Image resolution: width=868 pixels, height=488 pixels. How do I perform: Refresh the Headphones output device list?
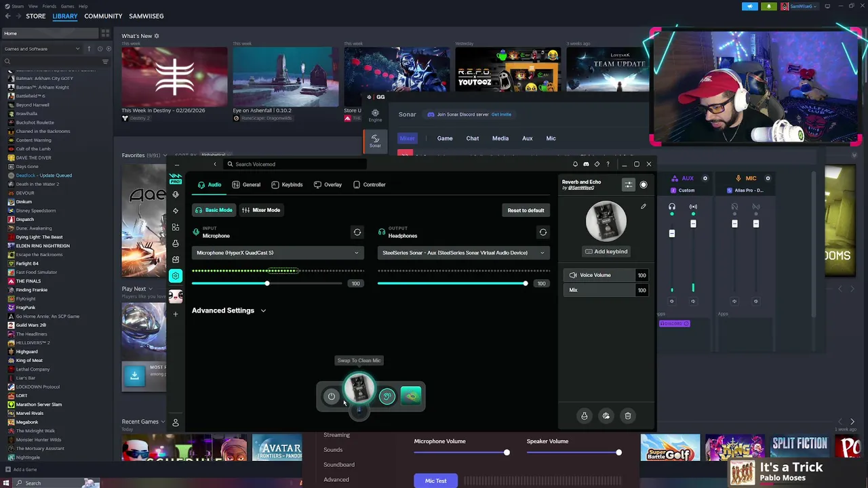(x=543, y=232)
